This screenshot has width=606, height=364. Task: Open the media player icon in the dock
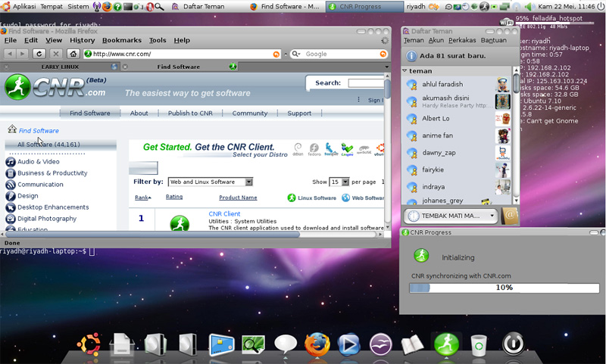[349, 344]
